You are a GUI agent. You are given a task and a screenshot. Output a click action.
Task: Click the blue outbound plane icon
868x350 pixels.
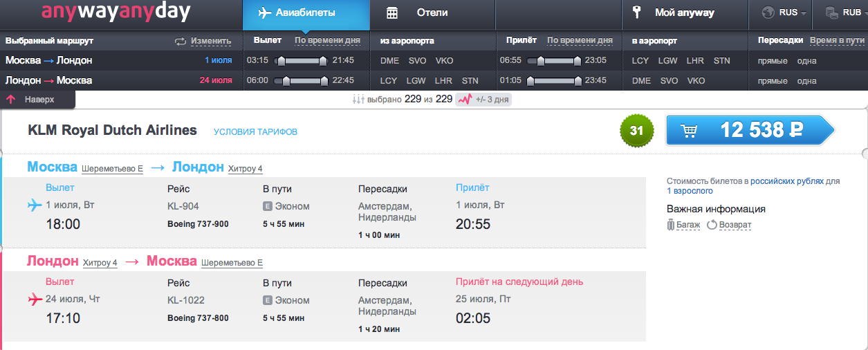(34, 205)
